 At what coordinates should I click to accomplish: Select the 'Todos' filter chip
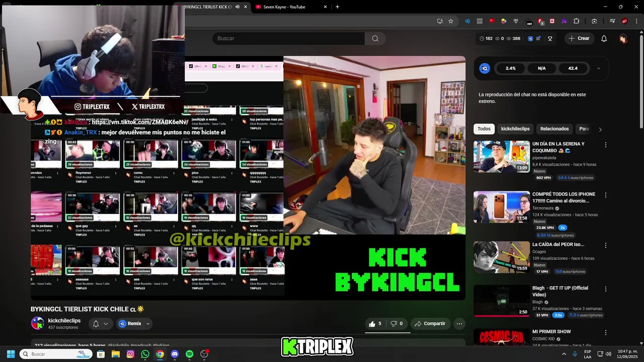484,129
